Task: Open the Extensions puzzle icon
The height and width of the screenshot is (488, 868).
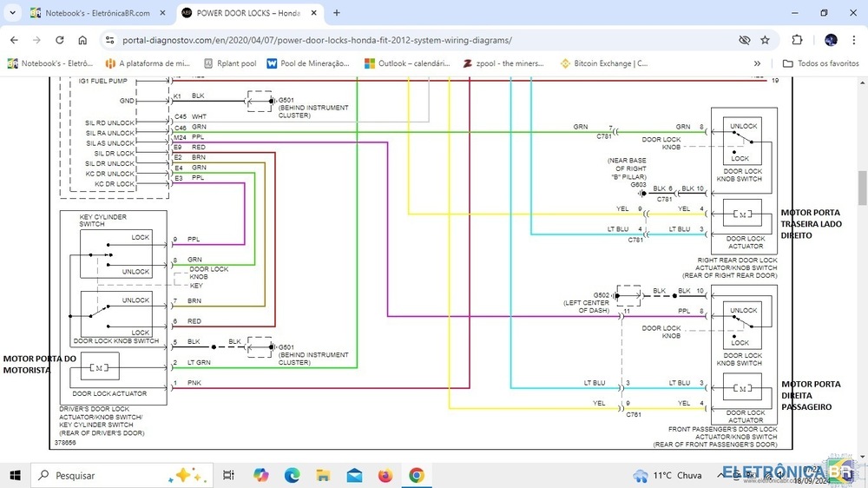Action: tap(797, 40)
